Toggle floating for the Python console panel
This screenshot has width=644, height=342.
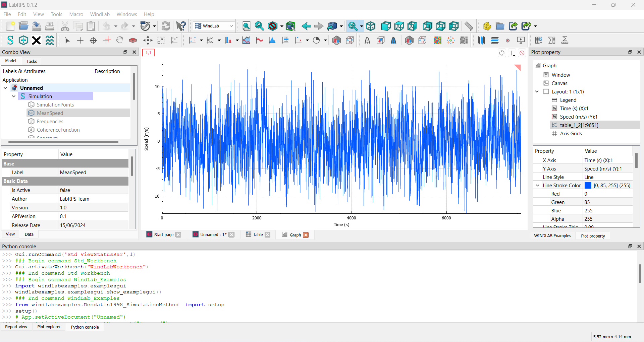[630, 246]
